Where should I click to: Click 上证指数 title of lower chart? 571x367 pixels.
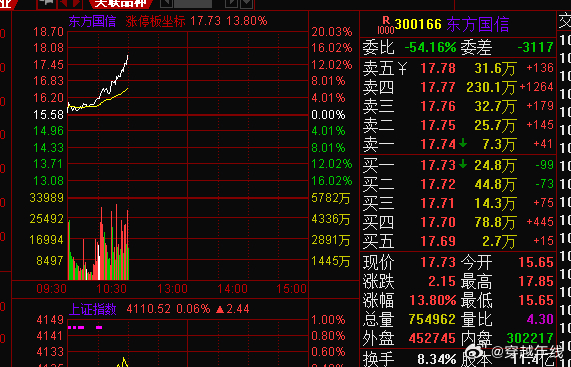pyautogui.click(x=92, y=309)
